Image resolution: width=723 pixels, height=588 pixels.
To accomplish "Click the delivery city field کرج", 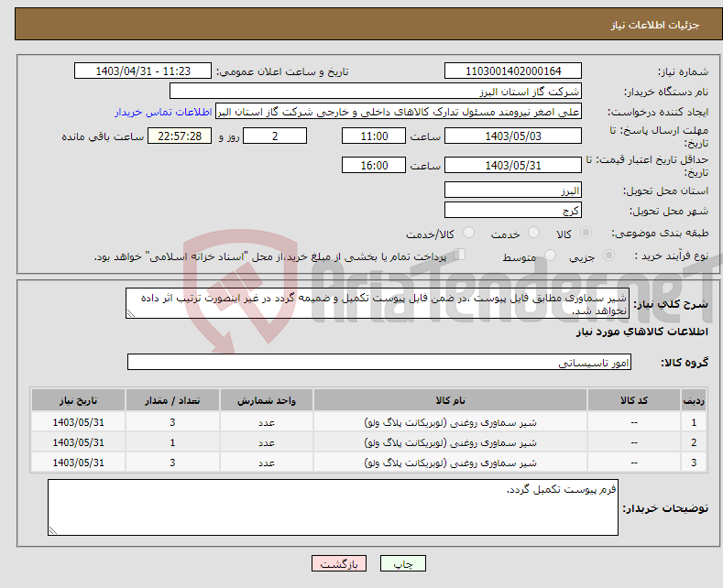I will click(513, 210).
